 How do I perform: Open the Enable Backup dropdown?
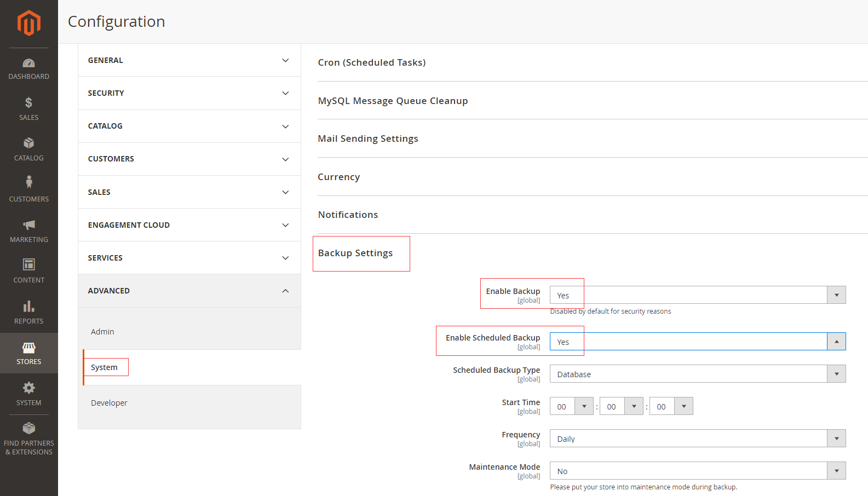click(x=697, y=295)
